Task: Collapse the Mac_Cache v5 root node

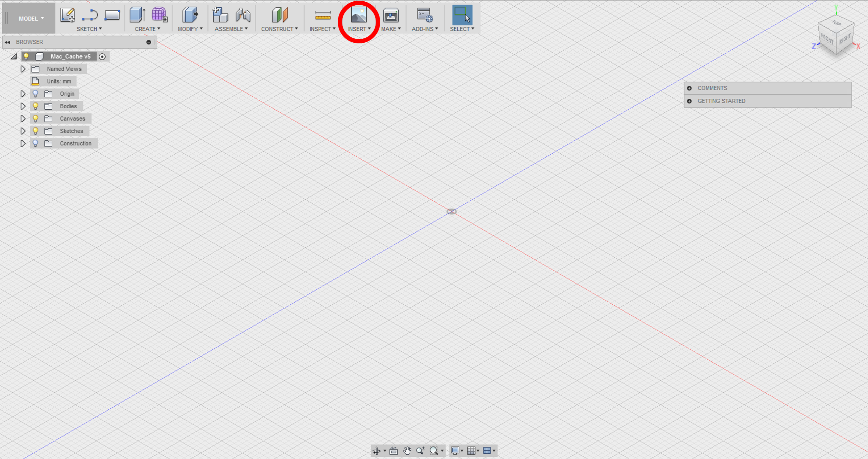Action: (x=14, y=57)
